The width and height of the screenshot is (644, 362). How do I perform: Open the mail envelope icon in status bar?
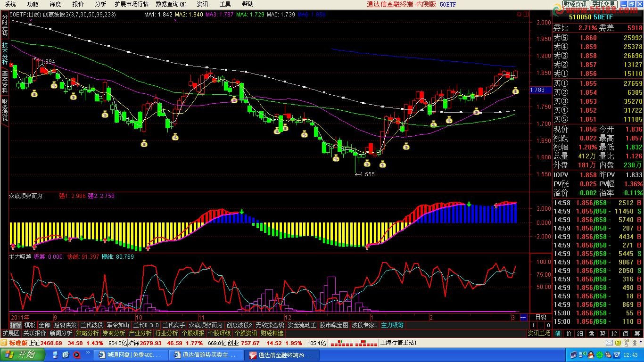(610, 343)
